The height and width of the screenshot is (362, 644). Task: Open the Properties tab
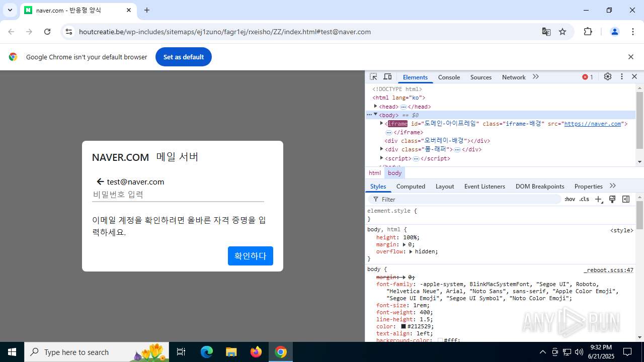[588, 187]
